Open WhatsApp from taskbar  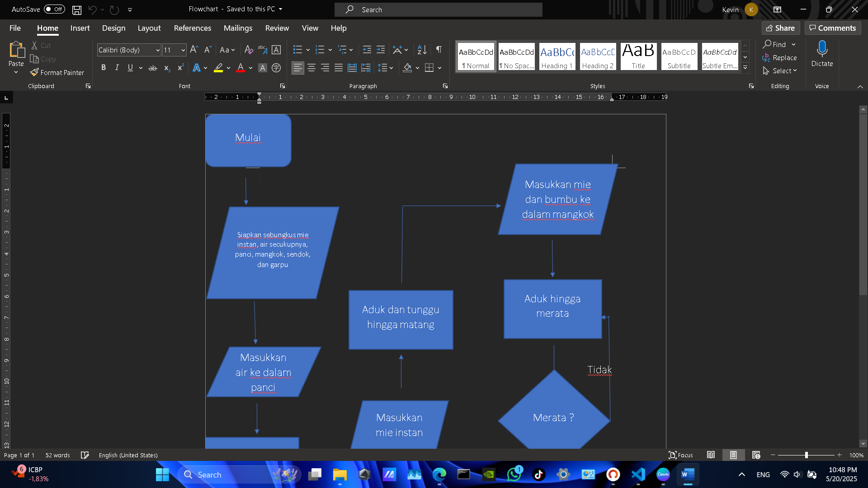coord(514,474)
